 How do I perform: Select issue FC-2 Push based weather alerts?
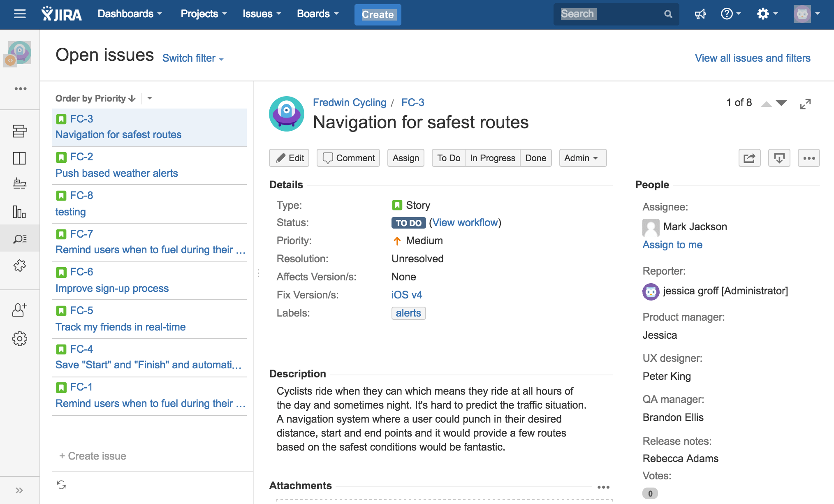[x=149, y=166]
